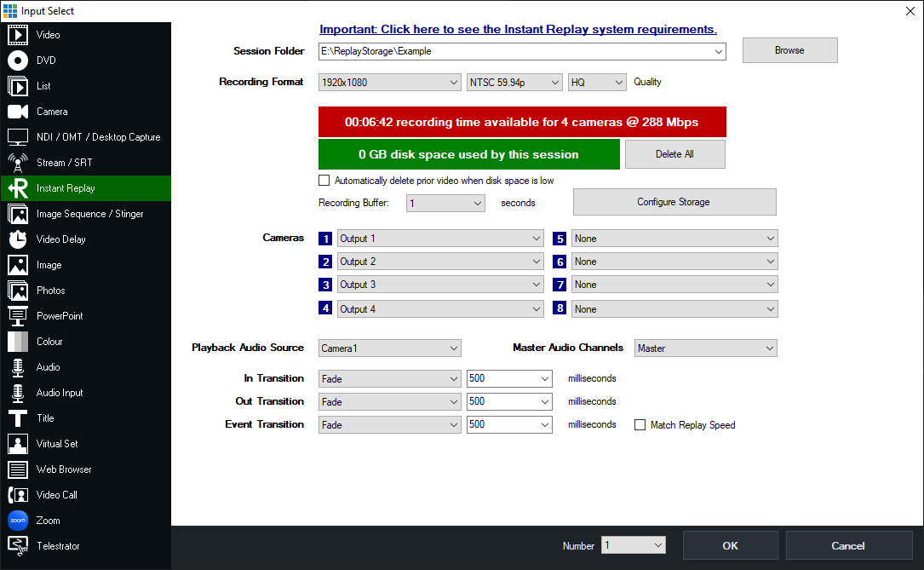This screenshot has height=570, width=924.
Task: Select the Virtual Set icon
Action: [18, 444]
